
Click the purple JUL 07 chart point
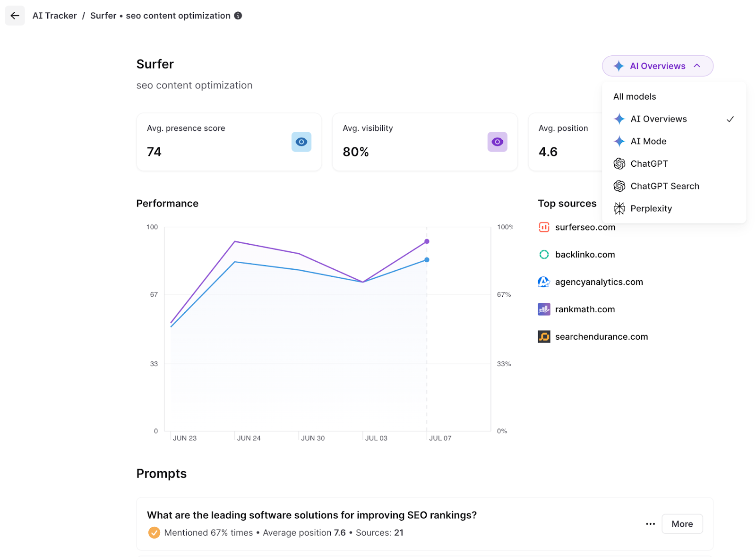tap(427, 241)
